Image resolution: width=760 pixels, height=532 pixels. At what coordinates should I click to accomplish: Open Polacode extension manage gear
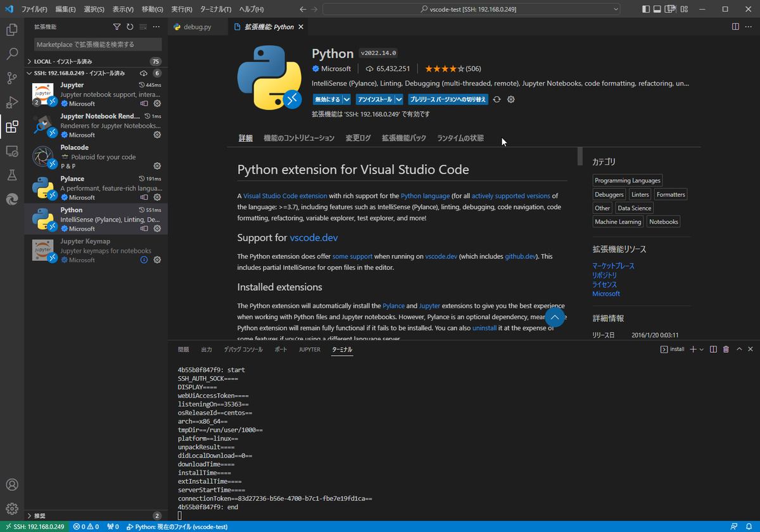(x=157, y=166)
